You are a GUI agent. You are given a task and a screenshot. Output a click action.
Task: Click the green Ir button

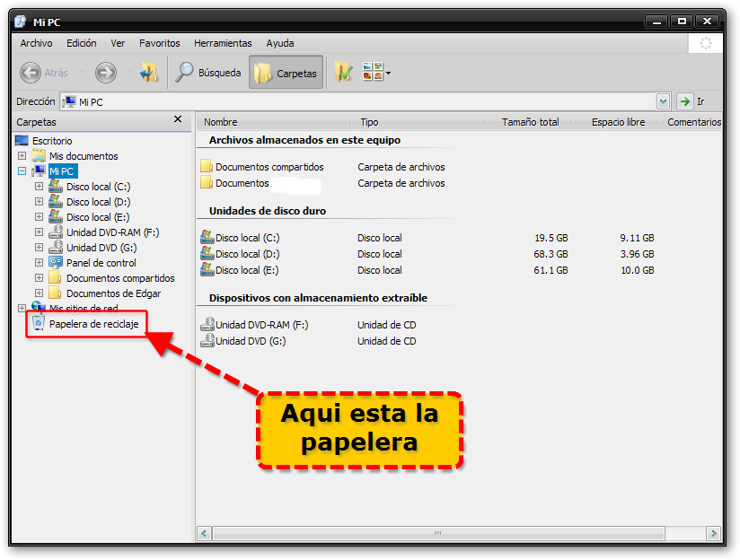coord(684,101)
